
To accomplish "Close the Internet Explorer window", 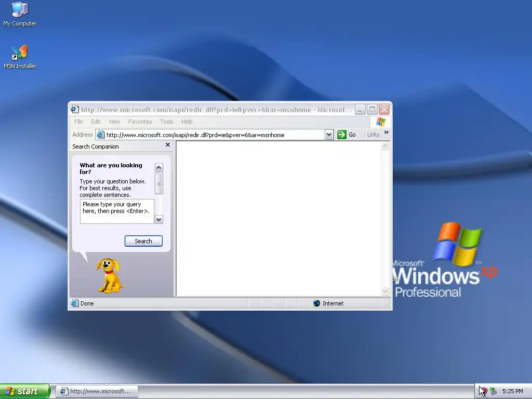I will click(384, 109).
